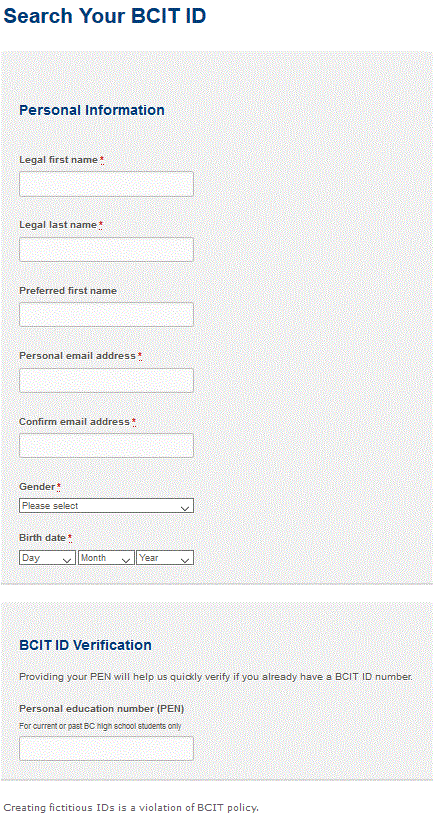Click the required asterisk beside Gender
The height and width of the screenshot is (829, 433).
pyautogui.click(x=59, y=487)
